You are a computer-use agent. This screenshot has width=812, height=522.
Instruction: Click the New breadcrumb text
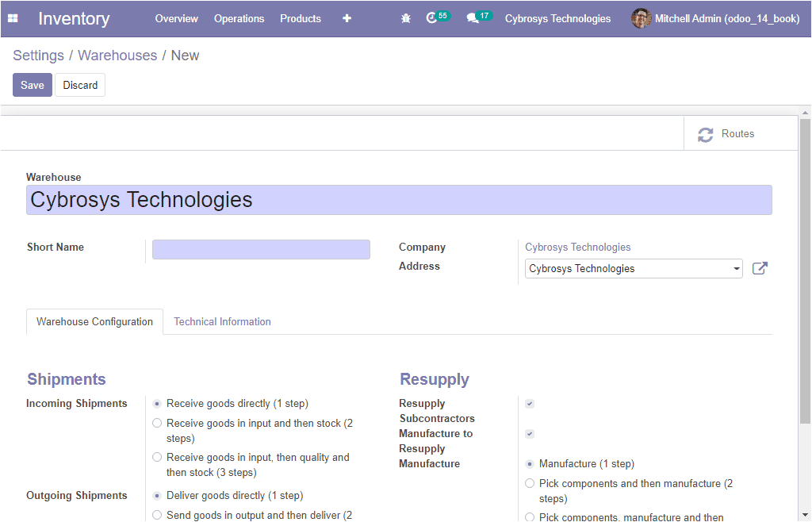(x=185, y=56)
